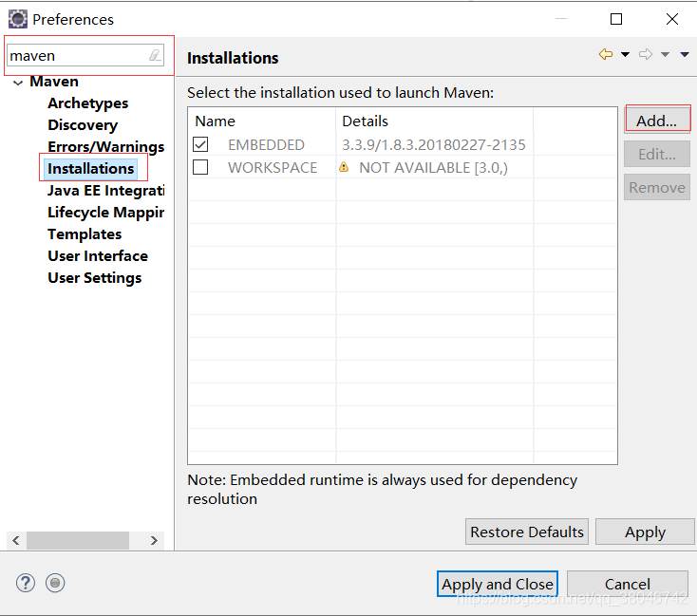
Task: Click the tree scrollbar left arrow
Action: (16, 540)
